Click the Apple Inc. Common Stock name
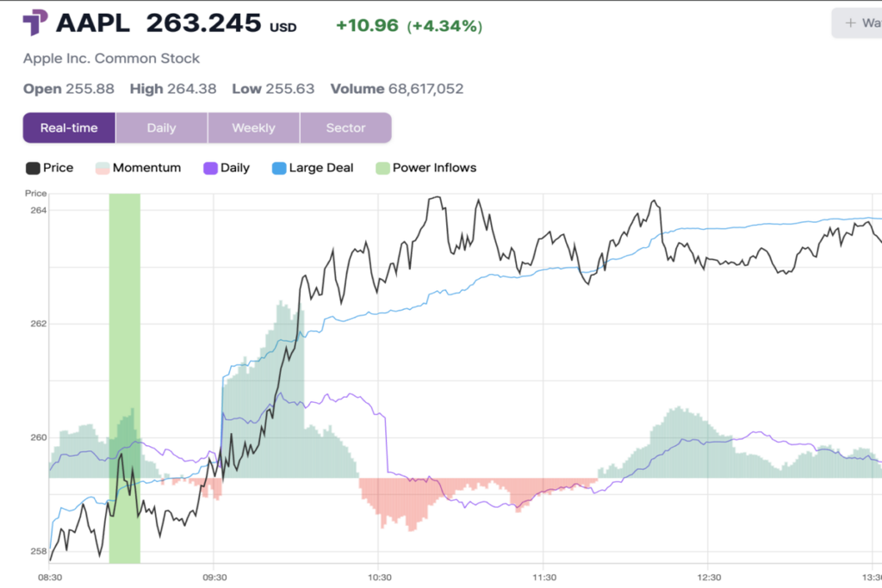The width and height of the screenshot is (882, 588). tap(112, 59)
